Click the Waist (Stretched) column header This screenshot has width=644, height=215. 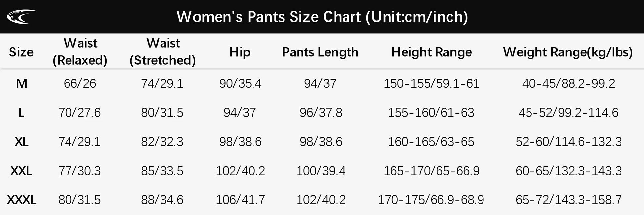(x=162, y=52)
